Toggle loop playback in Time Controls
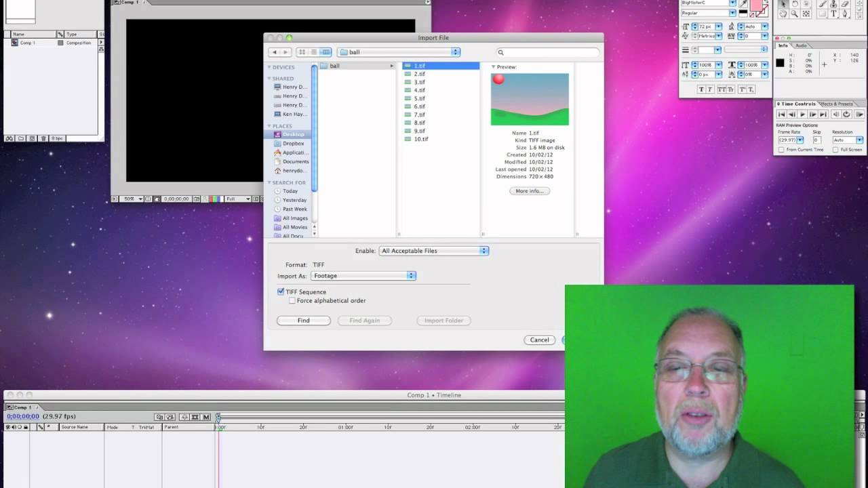 coord(846,114)
